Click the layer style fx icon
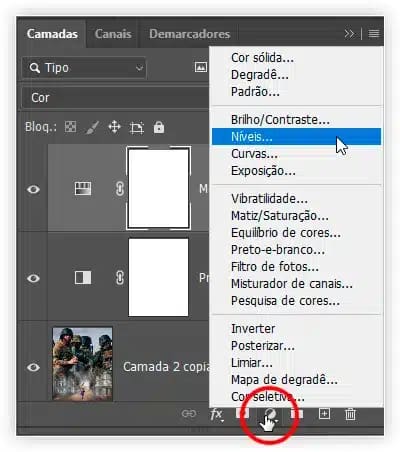 click(217, 414)
